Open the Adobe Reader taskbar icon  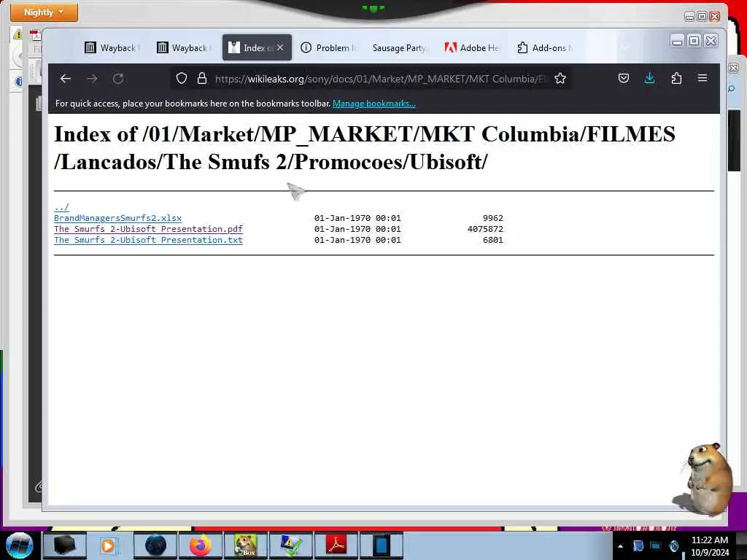[336, 545]
